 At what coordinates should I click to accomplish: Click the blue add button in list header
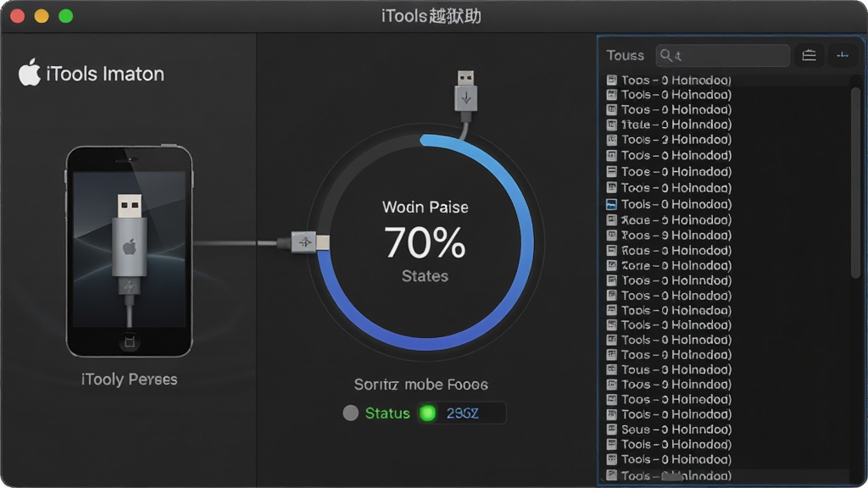click(x=843, y=55)
